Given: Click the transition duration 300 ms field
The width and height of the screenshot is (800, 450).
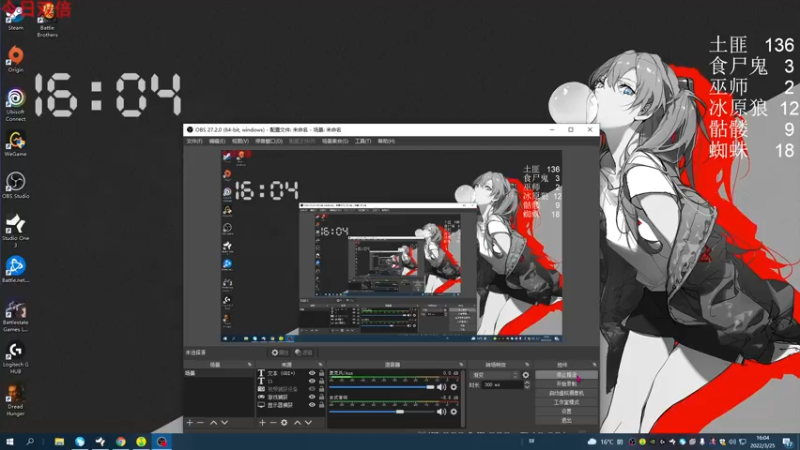Looking at the screenshot, I should coord(502,385).
